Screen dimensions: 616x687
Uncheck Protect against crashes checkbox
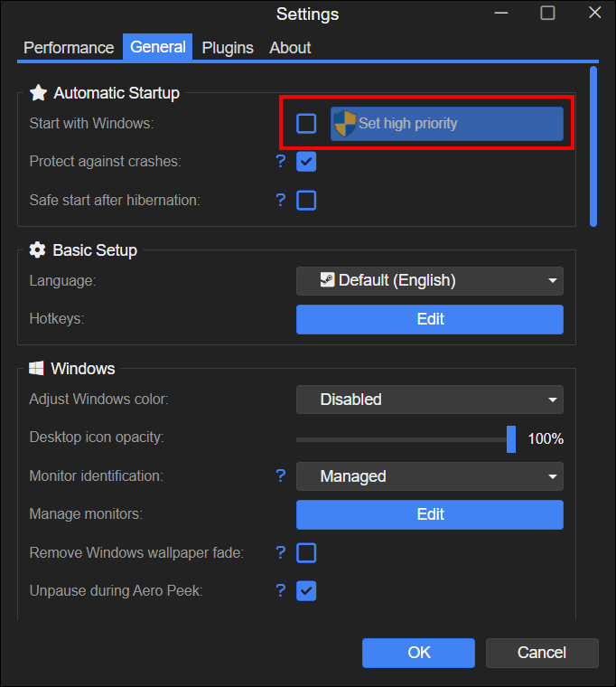[306, 162]
